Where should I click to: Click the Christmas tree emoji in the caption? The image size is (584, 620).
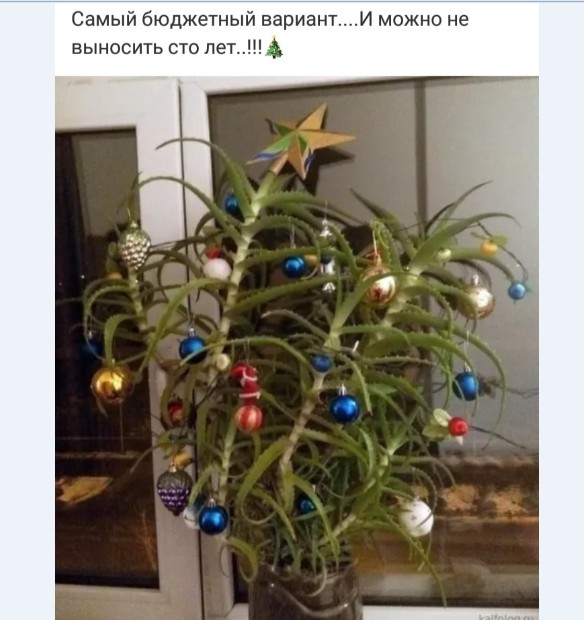pyautogui.click(x=274, y=47)
